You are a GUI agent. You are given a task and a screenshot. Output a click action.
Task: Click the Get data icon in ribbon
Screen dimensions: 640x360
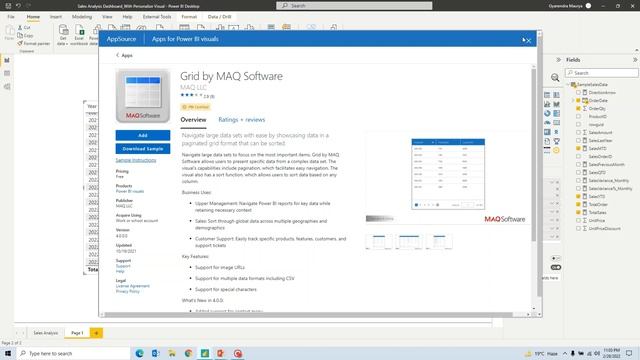click(63, 30)
